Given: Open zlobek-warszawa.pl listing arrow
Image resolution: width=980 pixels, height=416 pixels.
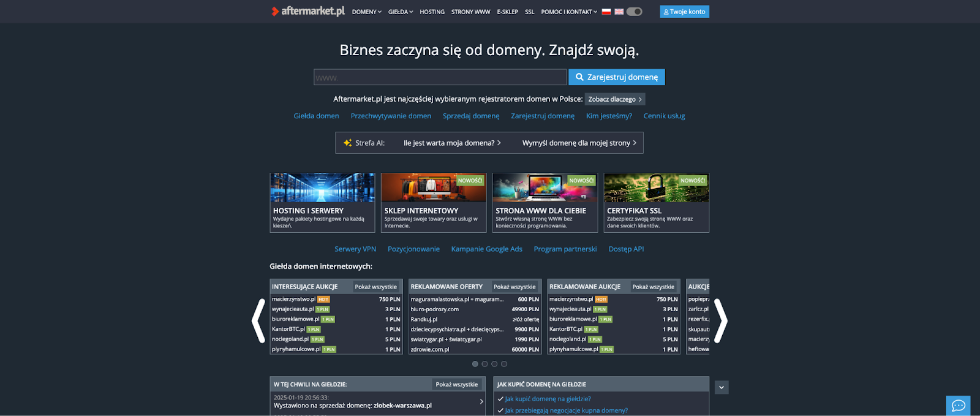Looking at the screenshot, I should pyautogui.click(x=481, y=401).
